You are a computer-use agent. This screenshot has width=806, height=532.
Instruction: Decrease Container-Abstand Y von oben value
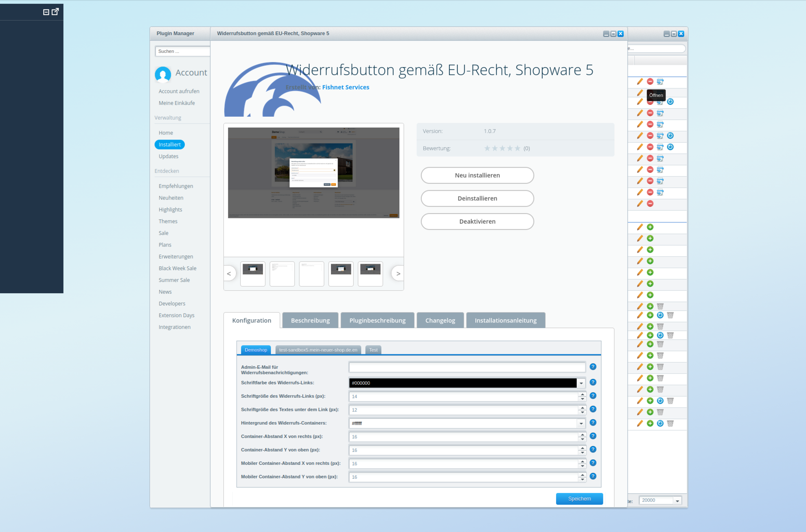point(583,452)
